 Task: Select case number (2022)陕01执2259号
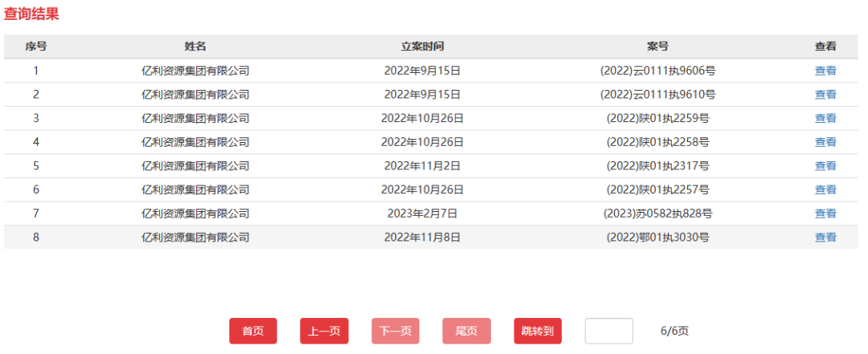(x=657, y=118)
